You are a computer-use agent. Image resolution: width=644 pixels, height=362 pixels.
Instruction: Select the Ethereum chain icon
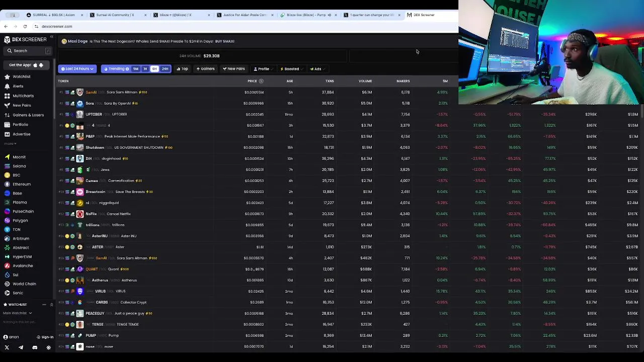point(7,184)
